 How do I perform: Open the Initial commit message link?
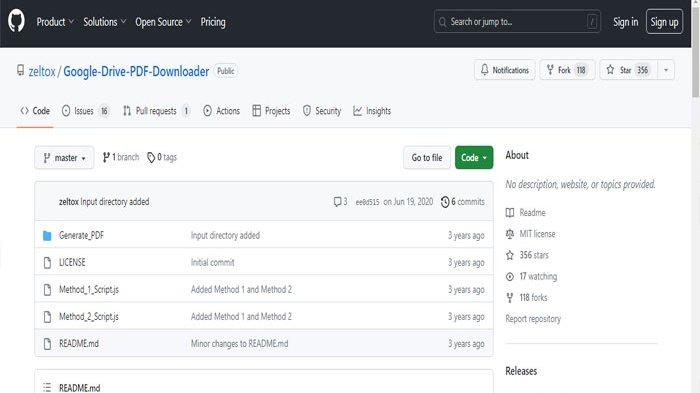coord(212,263)
